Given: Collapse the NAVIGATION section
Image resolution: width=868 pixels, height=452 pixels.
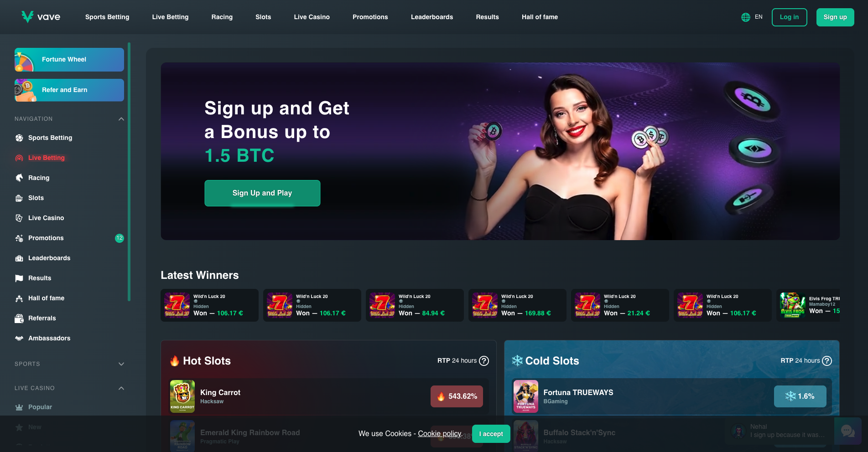Looking at the screenshot, I should click(121, 119).
